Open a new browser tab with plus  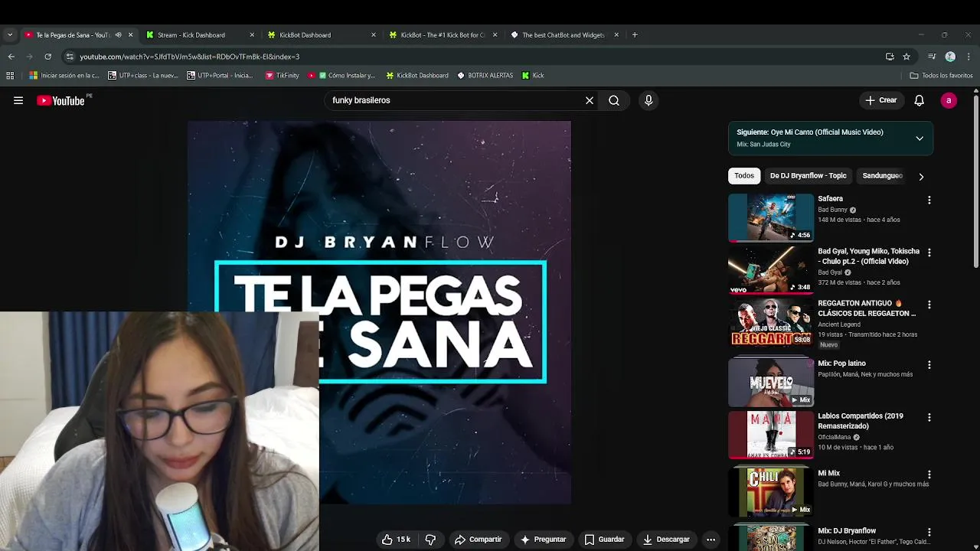point(635,34)
